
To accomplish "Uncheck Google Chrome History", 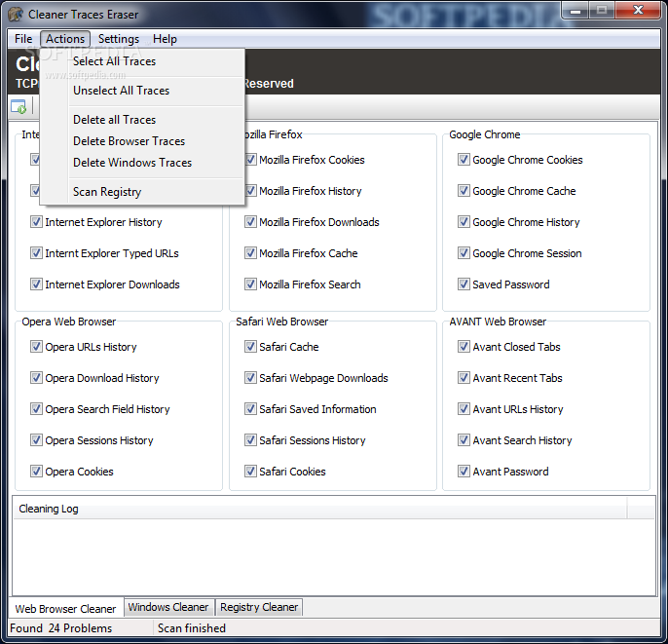I will pos(464,221).
